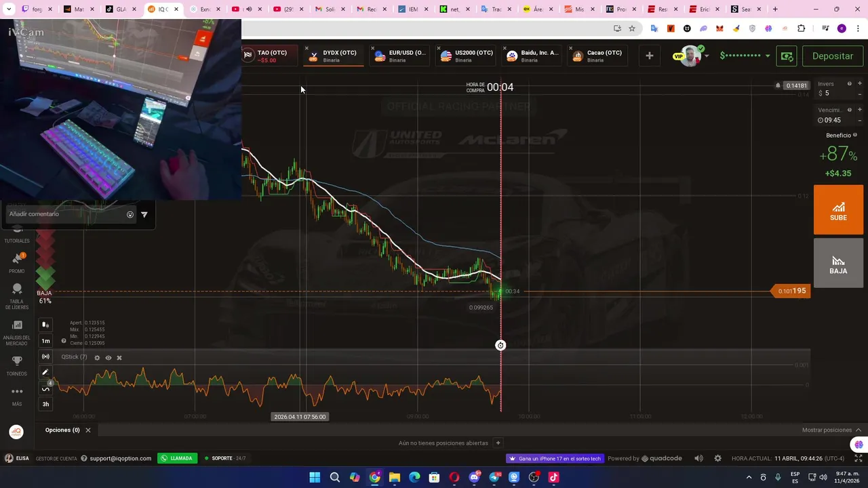868x488 pixels.
Task: Open the iPhone 17 sorteo banner
Action: [555, 458]
